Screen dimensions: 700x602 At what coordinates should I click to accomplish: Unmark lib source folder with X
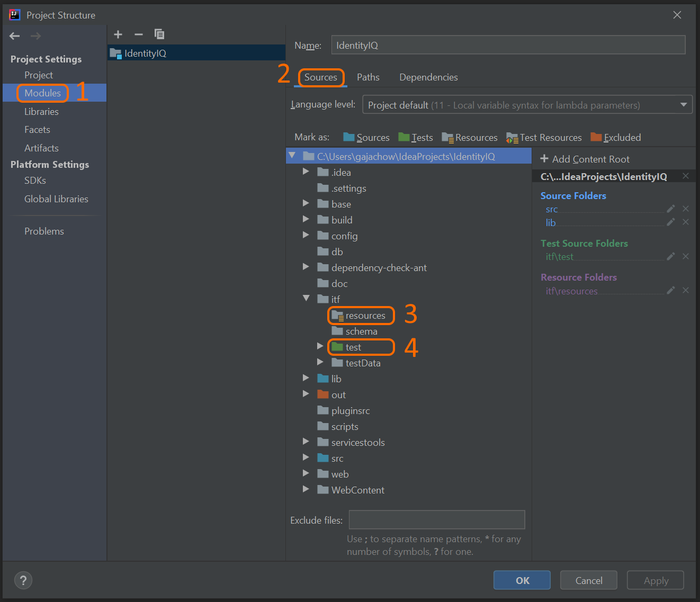[686, 222]
